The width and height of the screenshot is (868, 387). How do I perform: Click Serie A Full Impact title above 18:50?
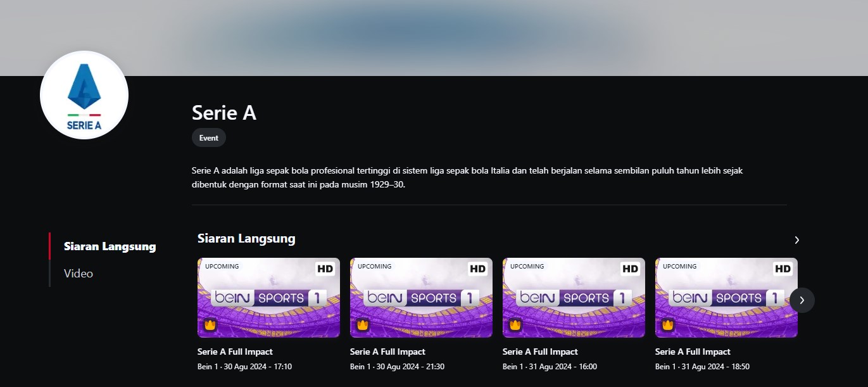pyautogui.click(x=693, y=352)
